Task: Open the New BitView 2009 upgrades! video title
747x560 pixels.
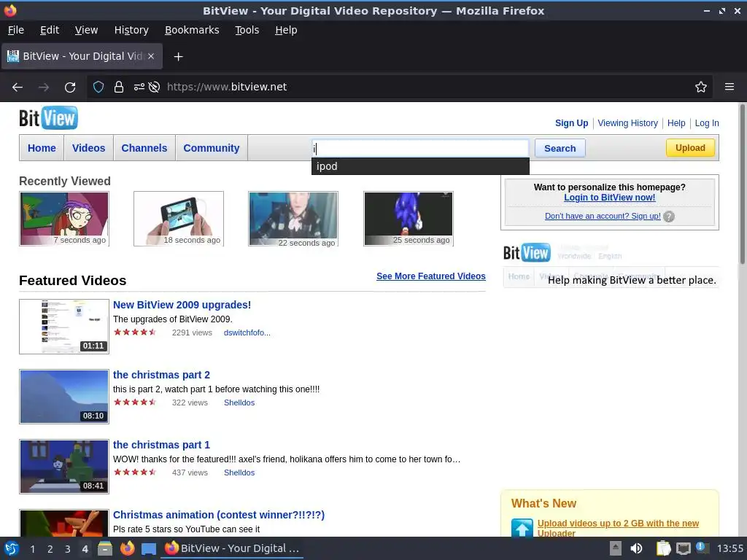Action: [x=182, y=305]
